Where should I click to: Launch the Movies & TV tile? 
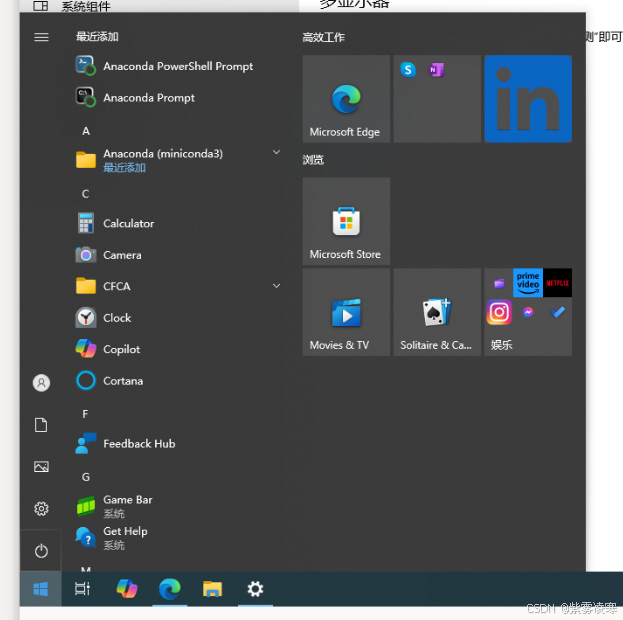[x=346, y=312]
